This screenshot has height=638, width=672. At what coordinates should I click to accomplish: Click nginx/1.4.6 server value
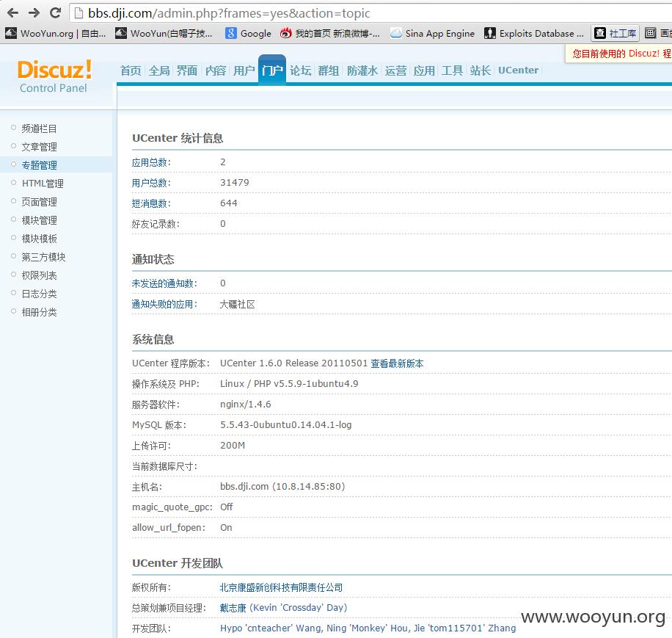coord(246,405)
